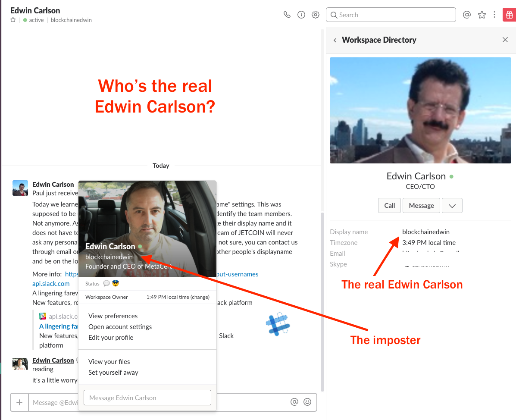Open the api.slack.com link

pyautogui.click(x=51, y=284)
